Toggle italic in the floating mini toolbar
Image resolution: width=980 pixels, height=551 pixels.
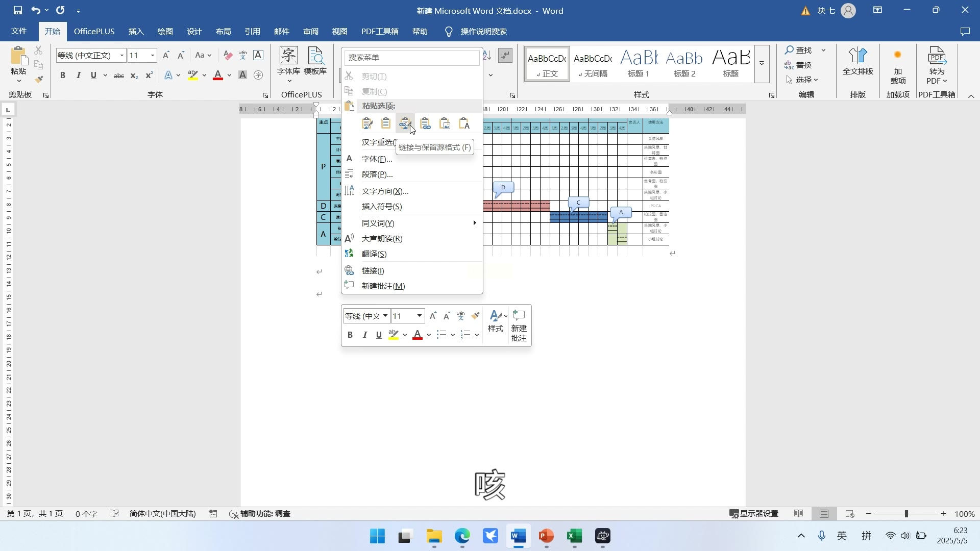pos(364,335)
